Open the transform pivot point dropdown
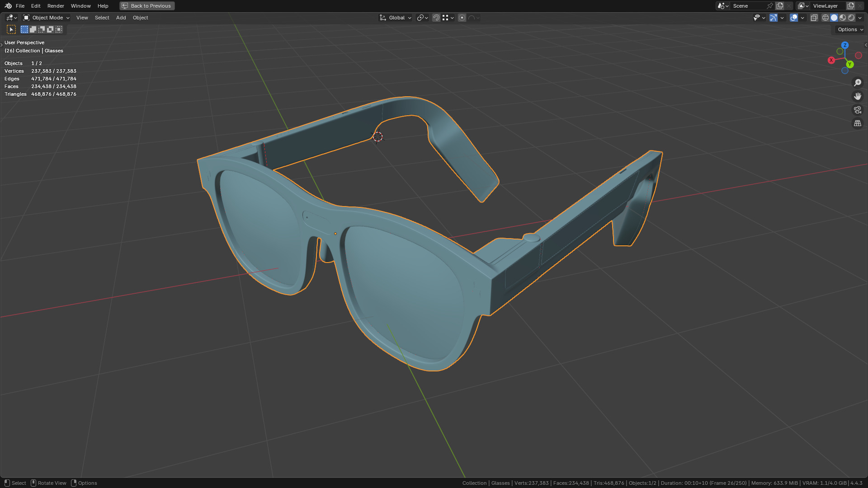The image size is (868, 488). pyautogui.click(x=422, y=18)
